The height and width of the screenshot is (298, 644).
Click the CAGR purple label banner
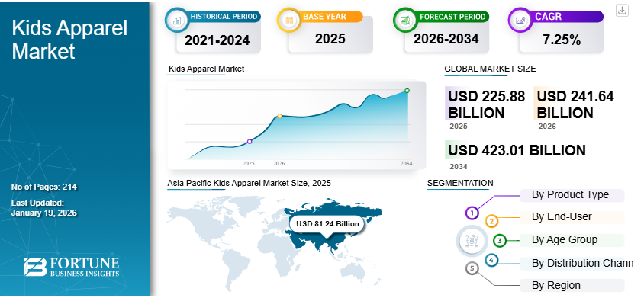click(x=567, y=17)
